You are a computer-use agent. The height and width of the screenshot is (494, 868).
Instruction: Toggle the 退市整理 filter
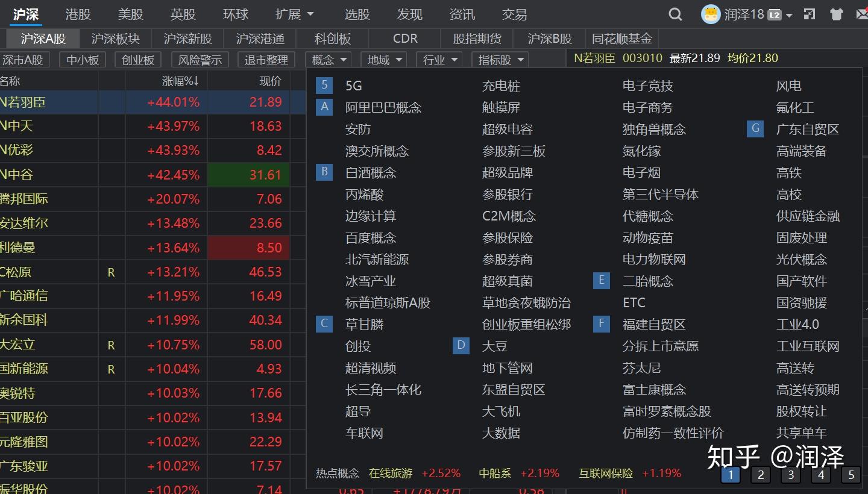266,60
